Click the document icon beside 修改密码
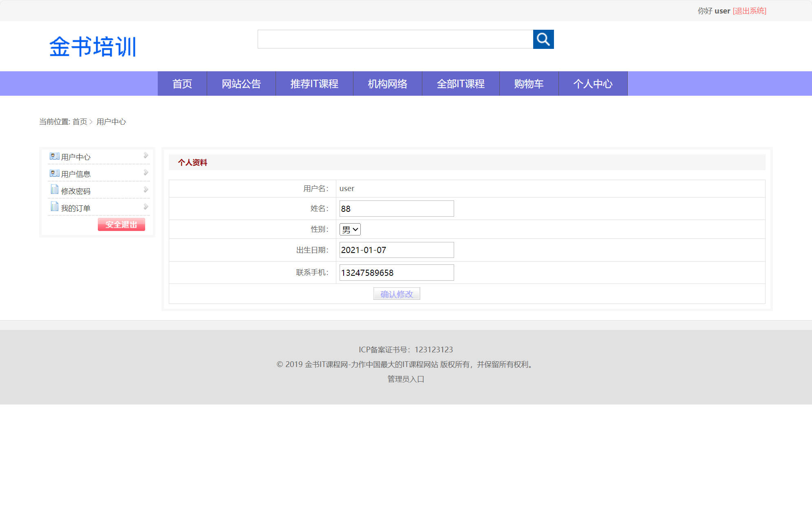This screenshot has width=812, height=510. click(x=54, y=189)
